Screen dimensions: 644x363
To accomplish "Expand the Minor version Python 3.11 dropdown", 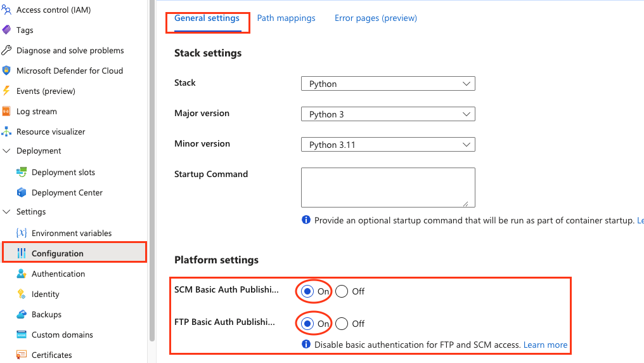I will coord(388,145).
